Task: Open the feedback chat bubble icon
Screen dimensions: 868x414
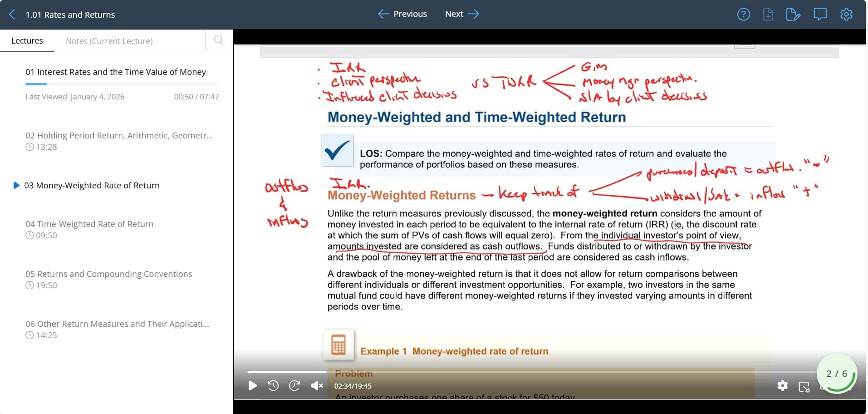Action: 820,15
